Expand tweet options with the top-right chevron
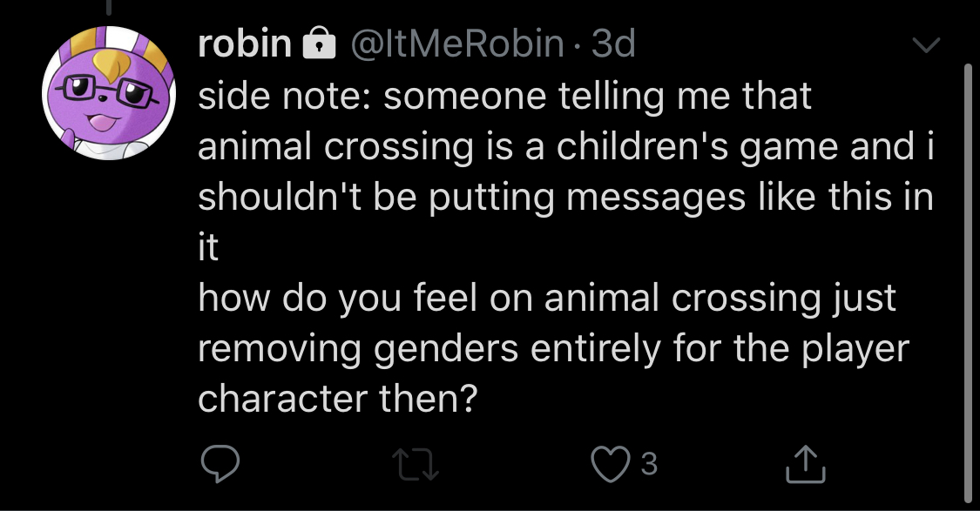 (x=926, y=44)
